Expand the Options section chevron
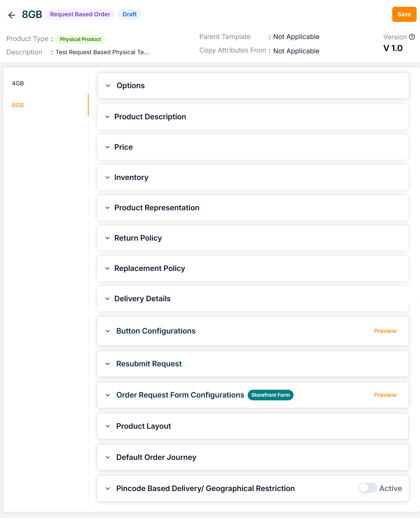Screen dimensions: 420x518 tap(108, 86)
